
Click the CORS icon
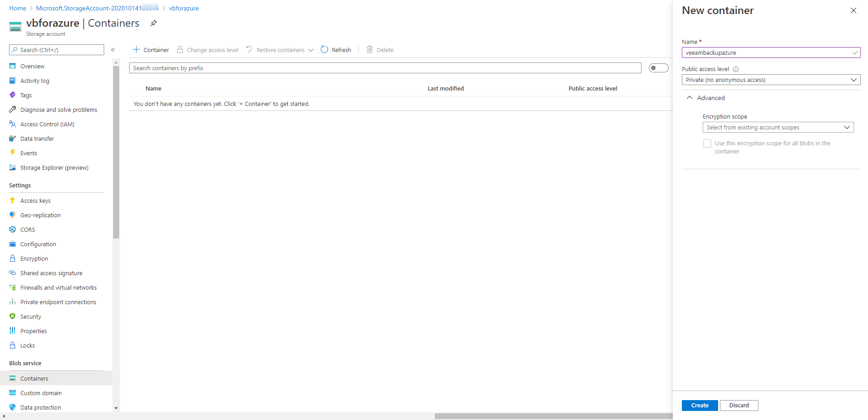pos(13,229)
